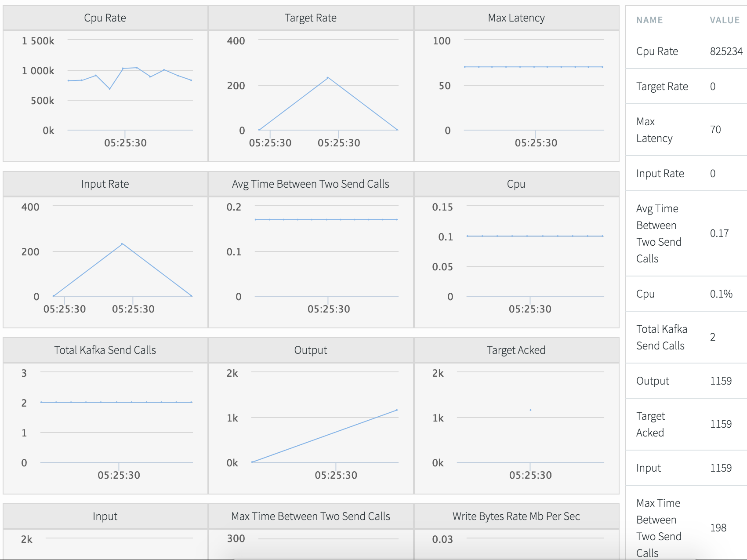Click the single data point in Target Acked chart
Viewport: 747px width, 560px height.
click(x=530, y=410)
